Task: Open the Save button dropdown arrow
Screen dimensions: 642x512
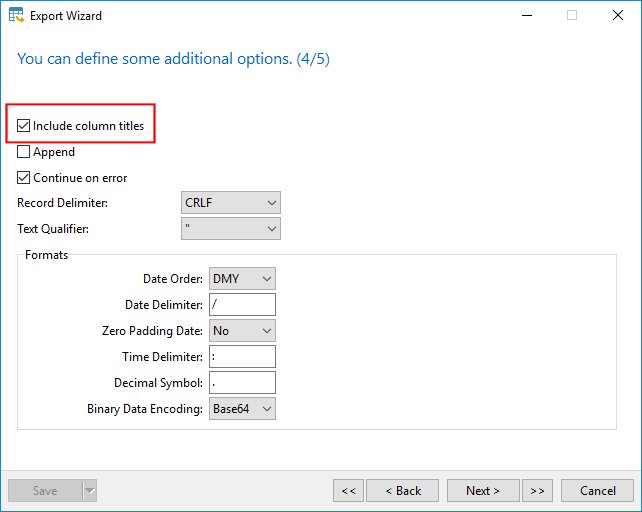Action: tap(90, 491)
